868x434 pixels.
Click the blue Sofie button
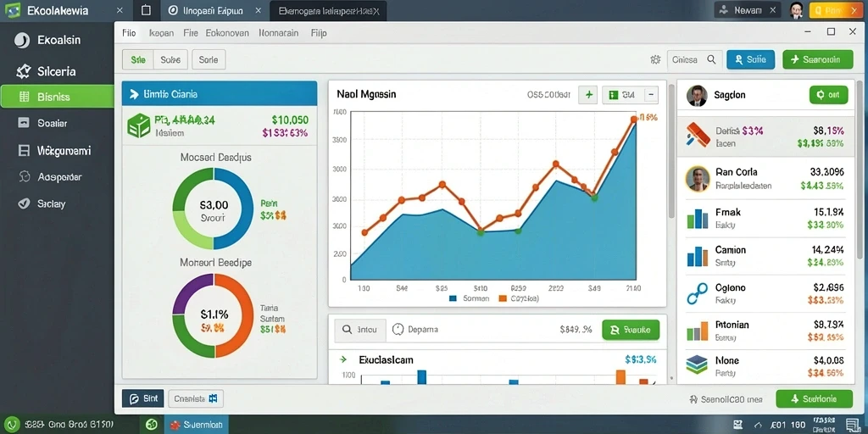point(750,60)
